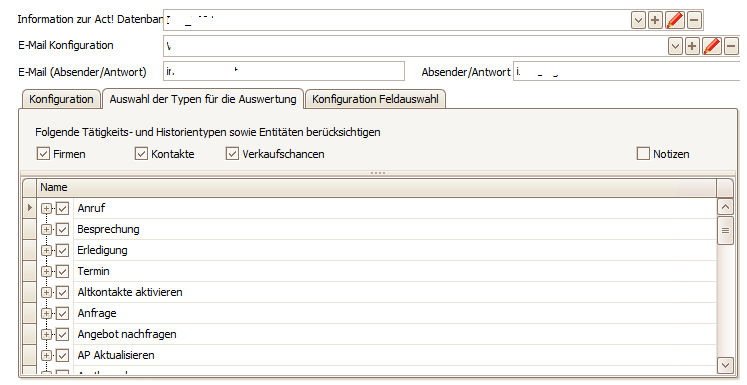Edit the E-Mail Konfiguration with pencil icon
Viewport: 747px width, 385px height.
pos(711,46)
